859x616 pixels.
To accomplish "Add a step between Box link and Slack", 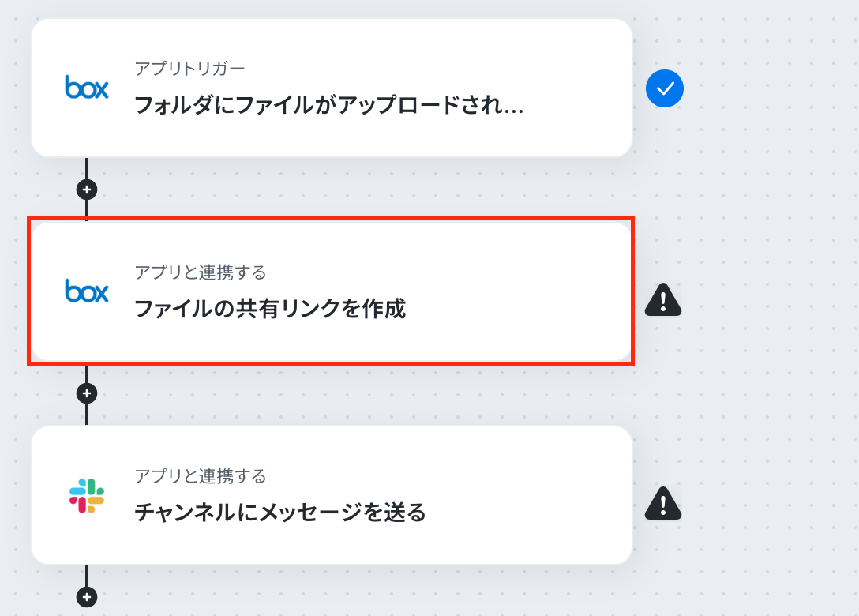I will coord(87,393).
